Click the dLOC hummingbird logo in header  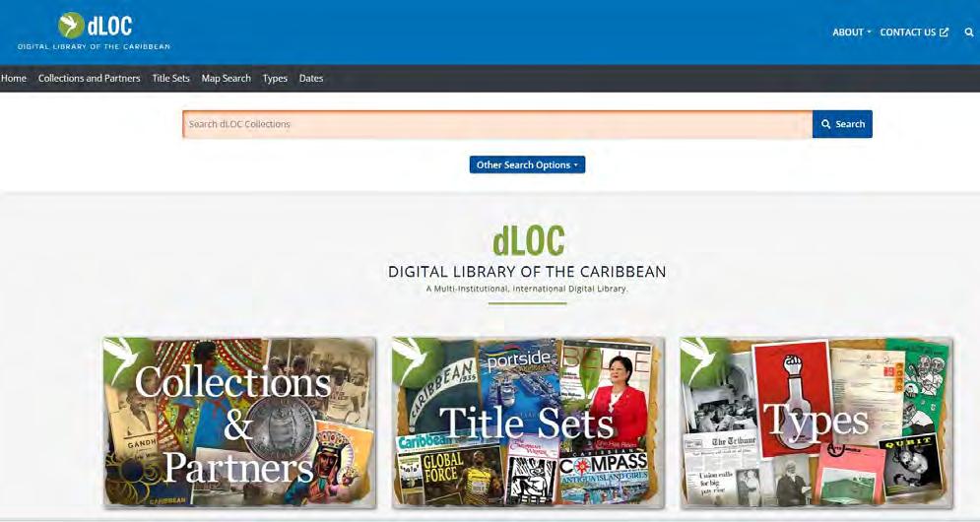94,31
